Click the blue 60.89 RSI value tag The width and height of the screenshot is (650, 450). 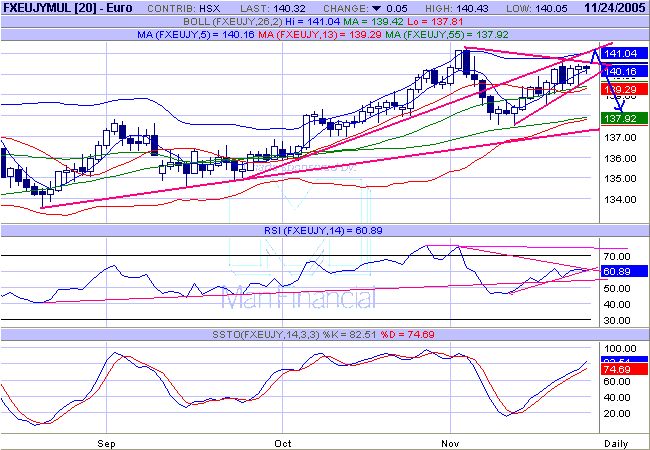[624, 271]
